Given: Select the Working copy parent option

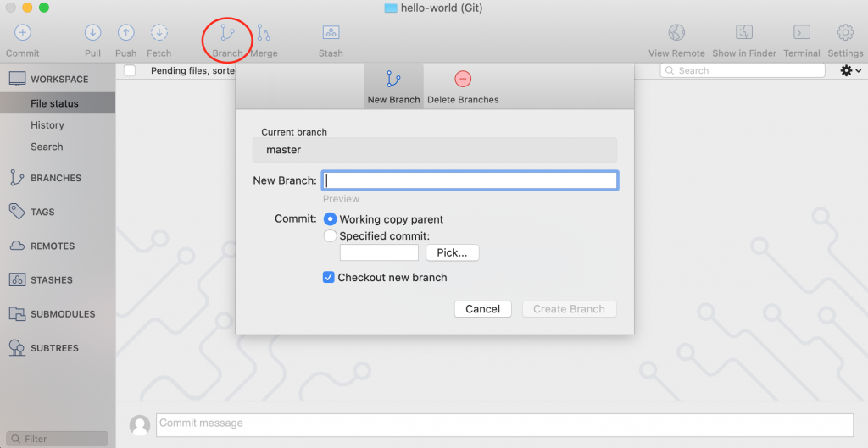Looking at the screenshot, I should (331, 219).
